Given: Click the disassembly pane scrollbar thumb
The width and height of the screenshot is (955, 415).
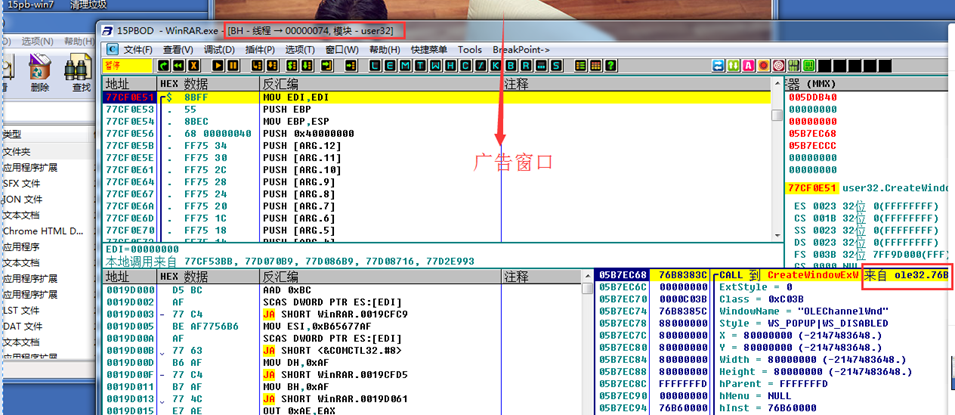Looking at the screenshot, I should pos(777,115).
